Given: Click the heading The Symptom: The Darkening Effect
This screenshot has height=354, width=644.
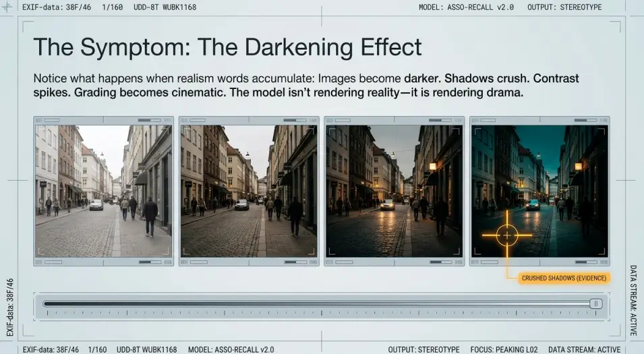Looking at the screenshot, I should (227, 47).
